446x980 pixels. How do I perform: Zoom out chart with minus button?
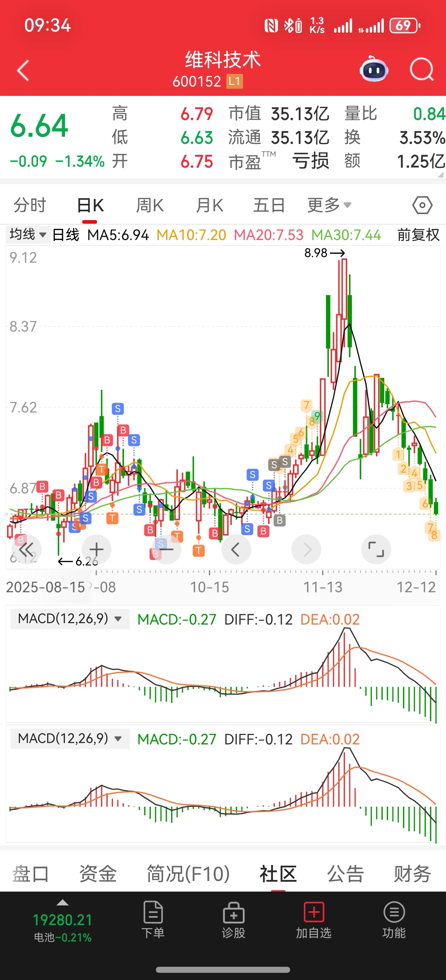point(166,549)
